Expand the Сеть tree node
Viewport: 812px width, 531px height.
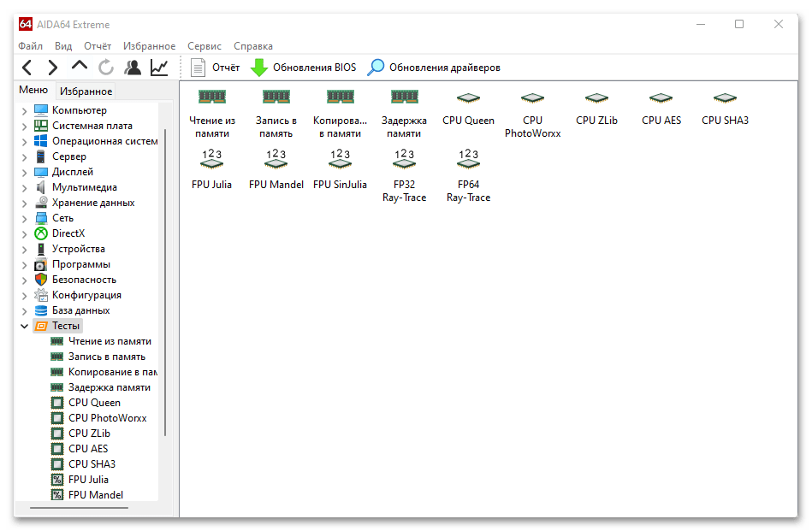pyautogui.click(x=24, y=218)
